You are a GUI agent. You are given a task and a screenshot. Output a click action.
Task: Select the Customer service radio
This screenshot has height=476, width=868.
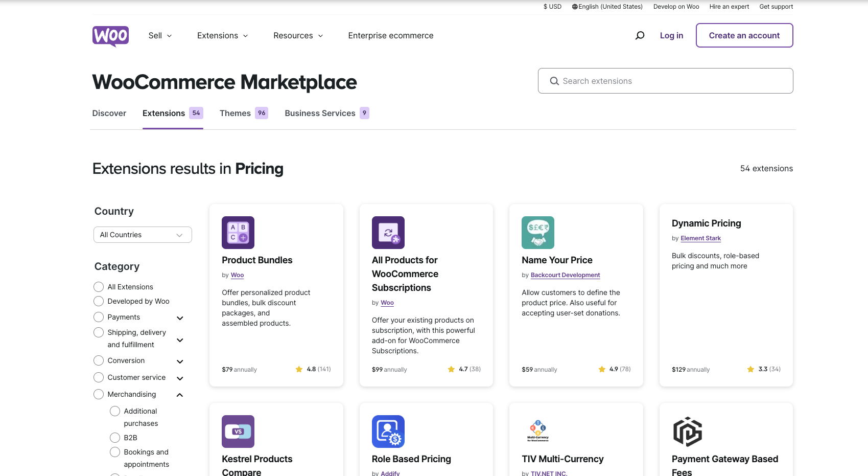coord(99,377)
